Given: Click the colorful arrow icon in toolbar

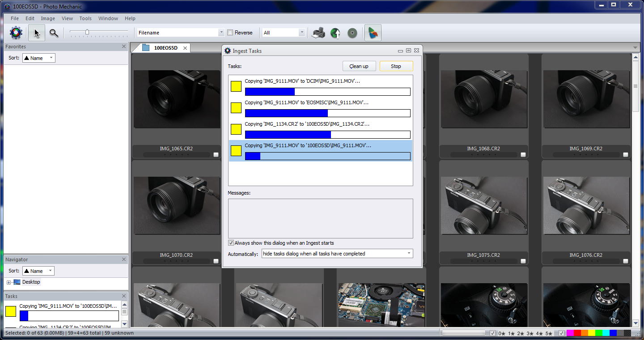Looking at the screenshot, I should pyautogui.click(x=373, y=33).
